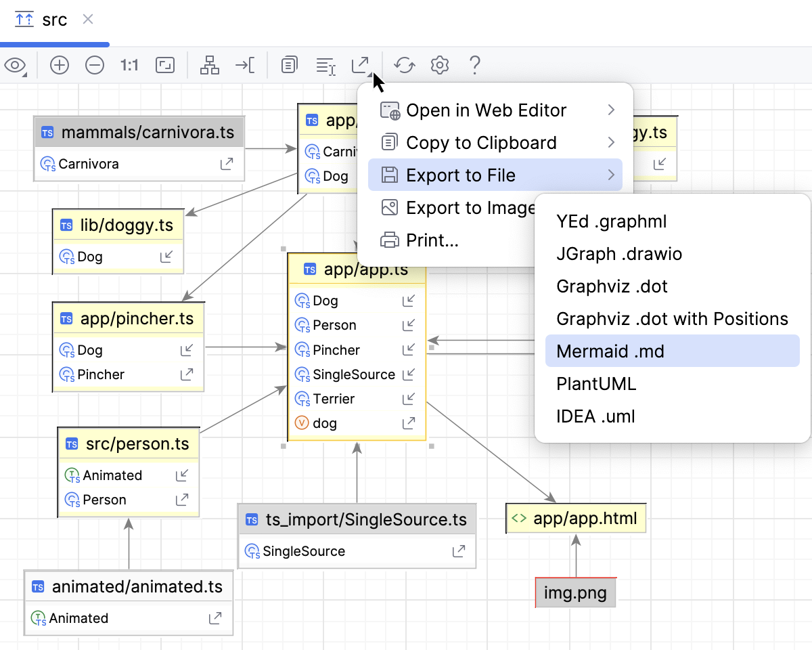812x650 pixels.
Task: Click Terrier entry in app/app.ts
Action: 334,399
